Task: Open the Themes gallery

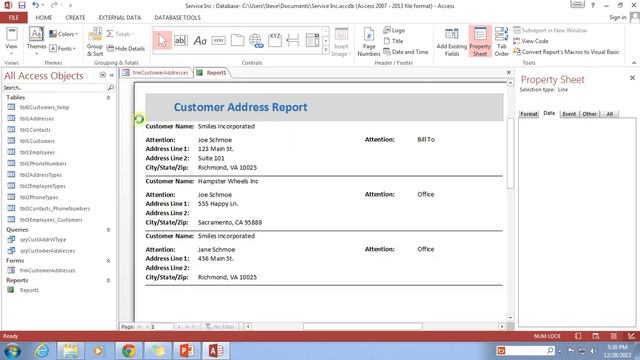Action: [x=36, y=42]
